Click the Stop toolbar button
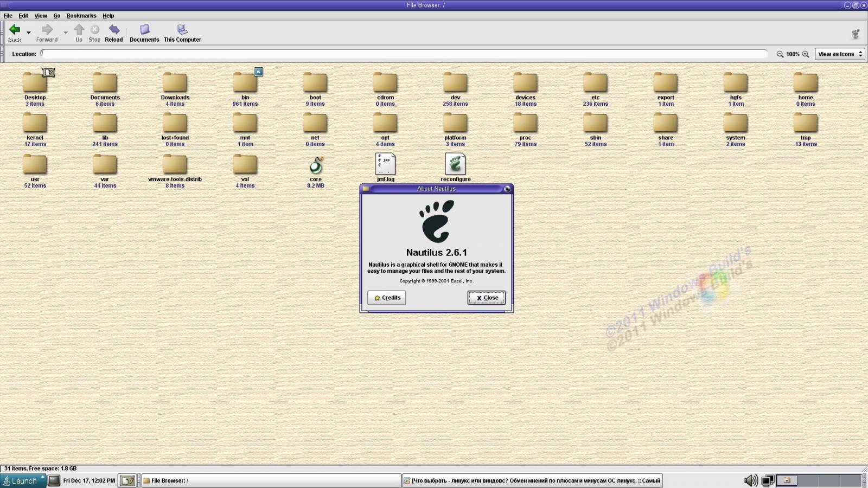This screenshot has height=488, width=868. [x=94, y=33]
